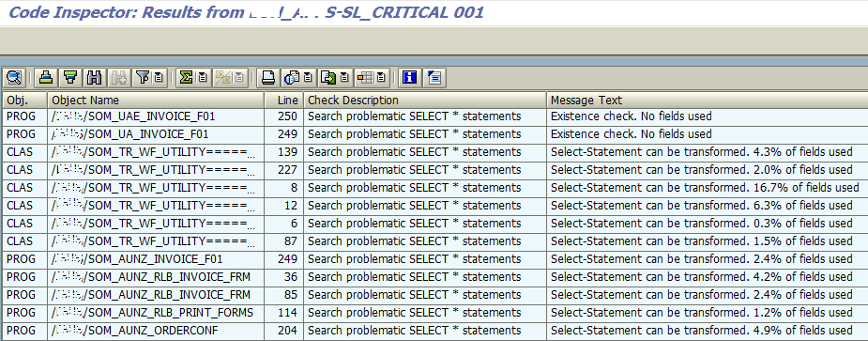Select the SOM_AUNZ_INVOICE_F01 object name
The width and height of the screenshot is (868, 341).
click(x=137, y=259)
